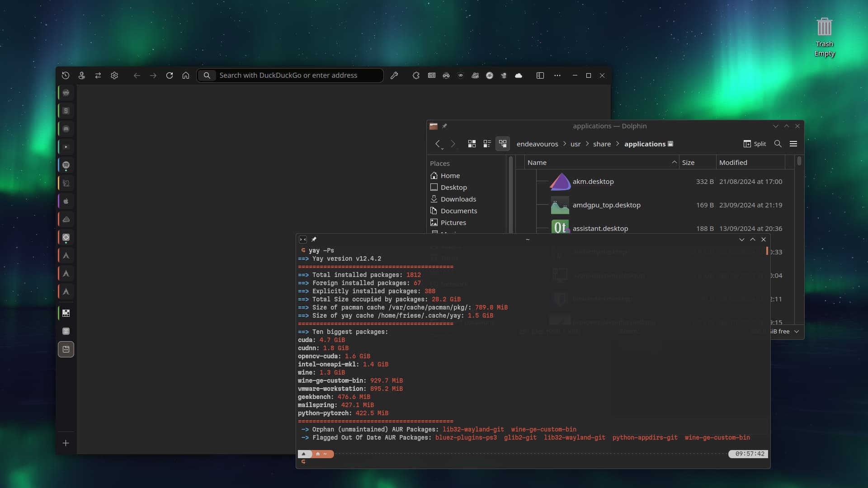This screenshot has width=868, height=488.
Task: Click endeavouros in Dolphin breadcrumb
Action: [537, 144]
